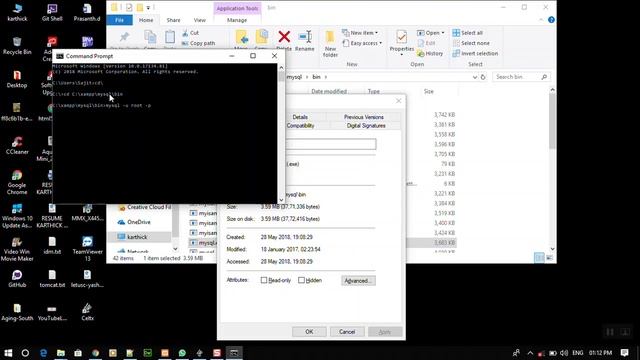This screenshot has height=360, width=640.
Task: Select the Google Chrome desktop icon
Action: (x=17, y=182)
